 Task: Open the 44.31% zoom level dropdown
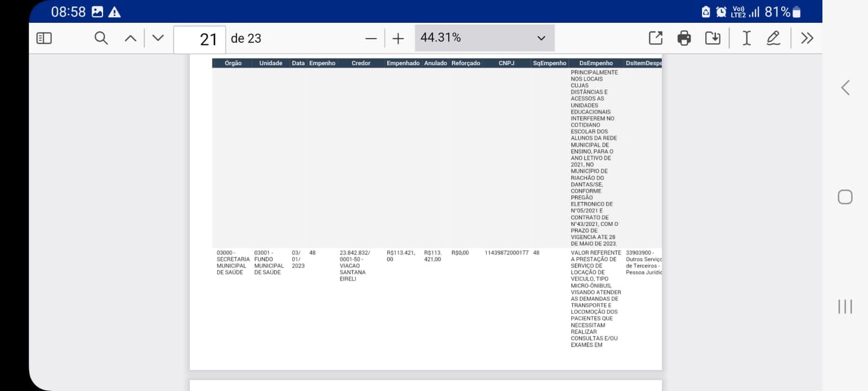pos(484,38)
